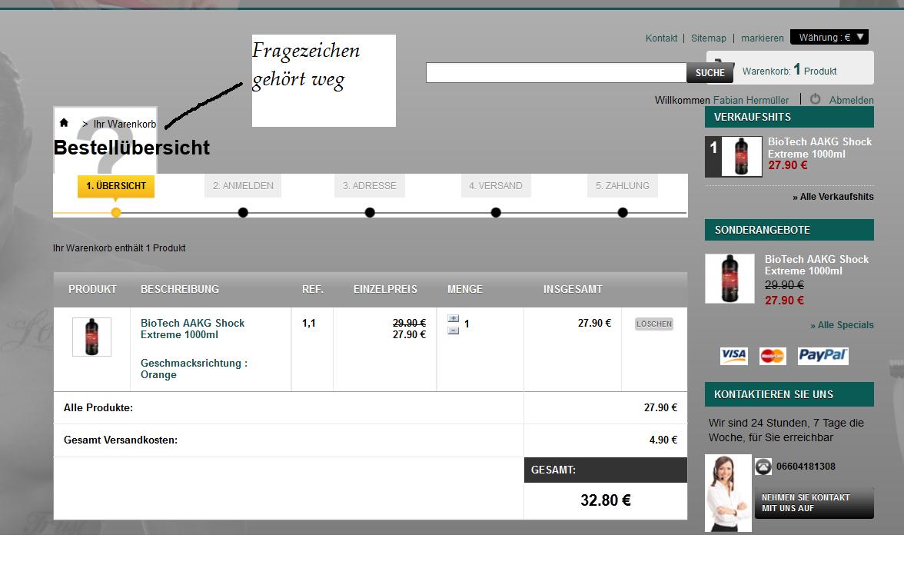Image resolution: width=904 pixels, height=588 pixels.
Task: Click the Ihr Warenkorb breadcrumb
Action: [x=125, y=124]
